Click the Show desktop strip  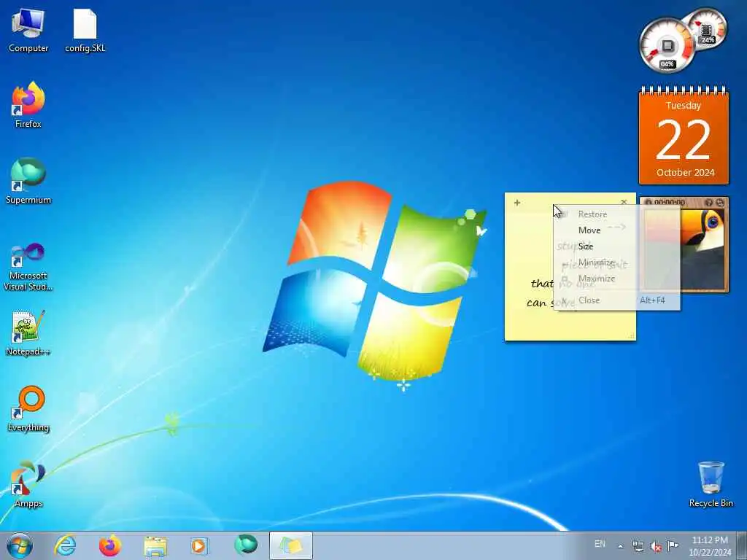[x=742, y=545]
